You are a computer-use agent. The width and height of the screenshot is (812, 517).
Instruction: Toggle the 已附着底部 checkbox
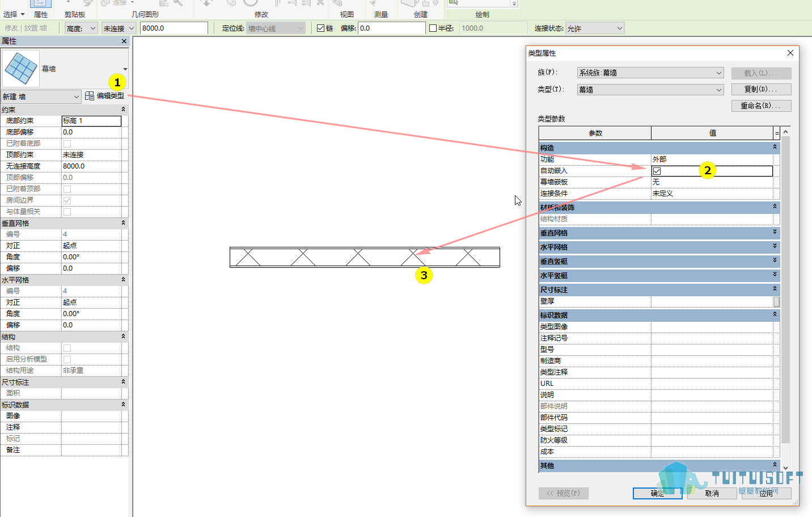(x=67, y=144)
